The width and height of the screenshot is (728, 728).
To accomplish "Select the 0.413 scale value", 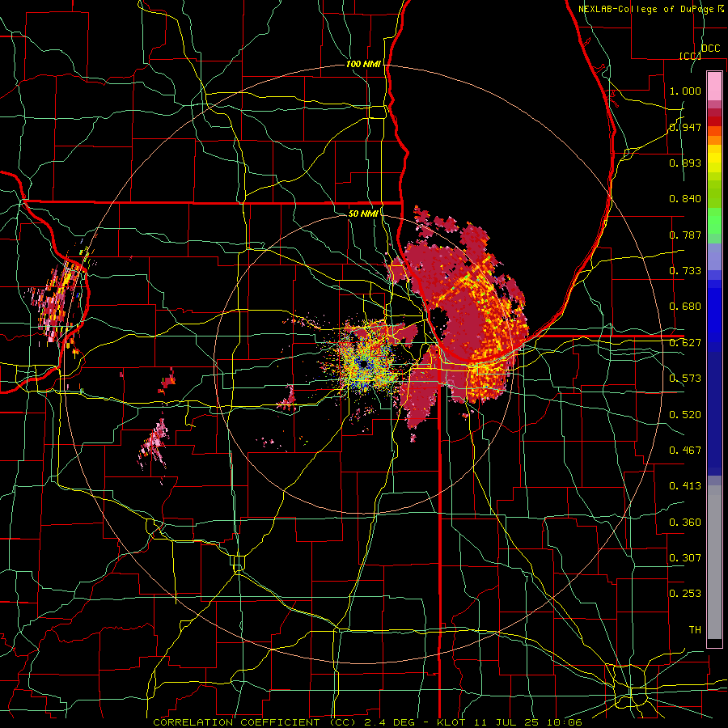I will click(x=685, y=486).
